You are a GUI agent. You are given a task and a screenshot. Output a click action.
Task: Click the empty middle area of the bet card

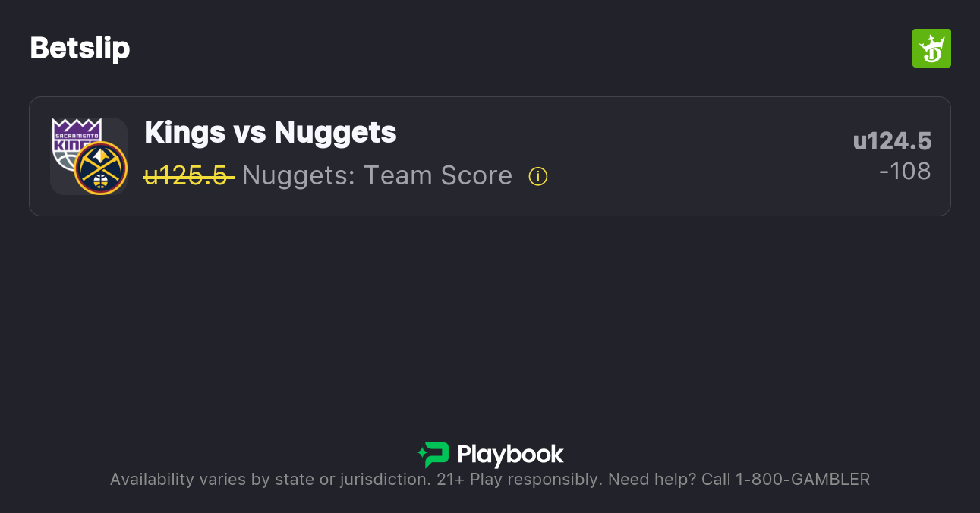pos(683,156)
